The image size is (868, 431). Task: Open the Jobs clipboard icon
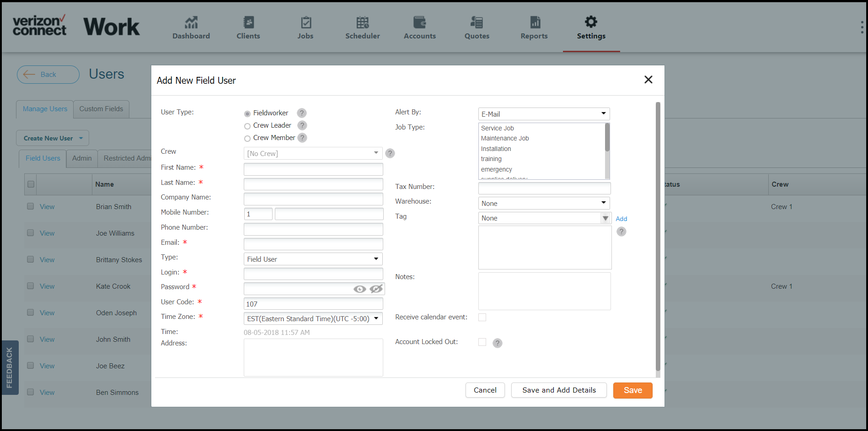(305, 22)
